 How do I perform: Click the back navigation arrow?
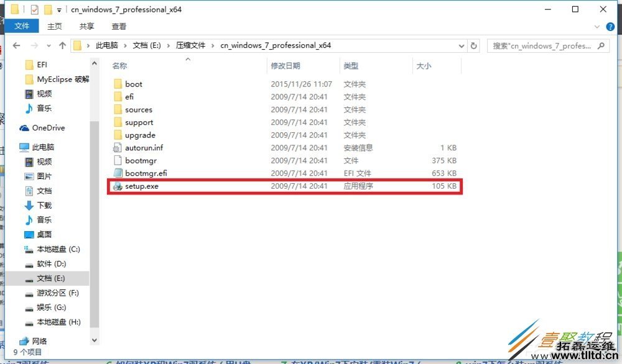point(16,45)
